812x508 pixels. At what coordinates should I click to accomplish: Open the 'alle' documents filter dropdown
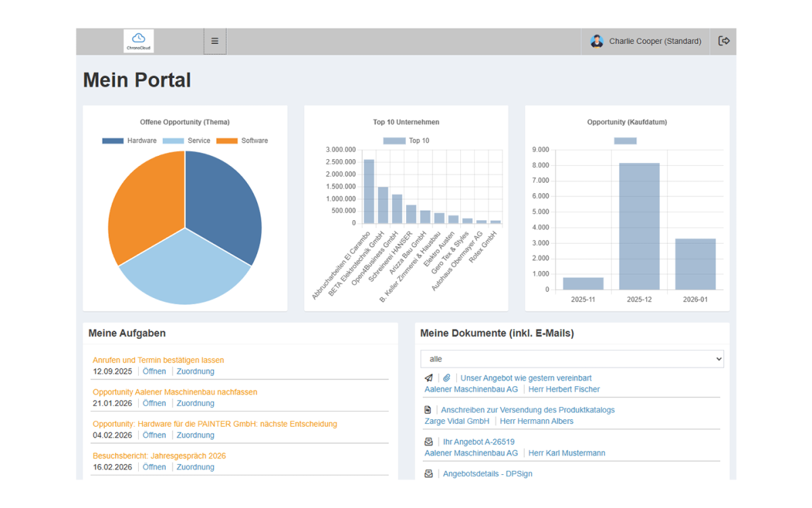[x=572, y=359]
